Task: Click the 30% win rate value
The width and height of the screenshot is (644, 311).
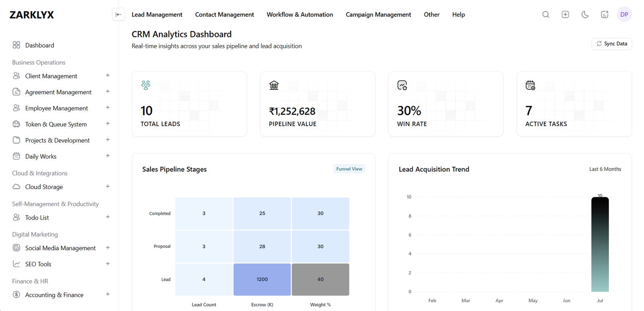Action: [409, 111]
